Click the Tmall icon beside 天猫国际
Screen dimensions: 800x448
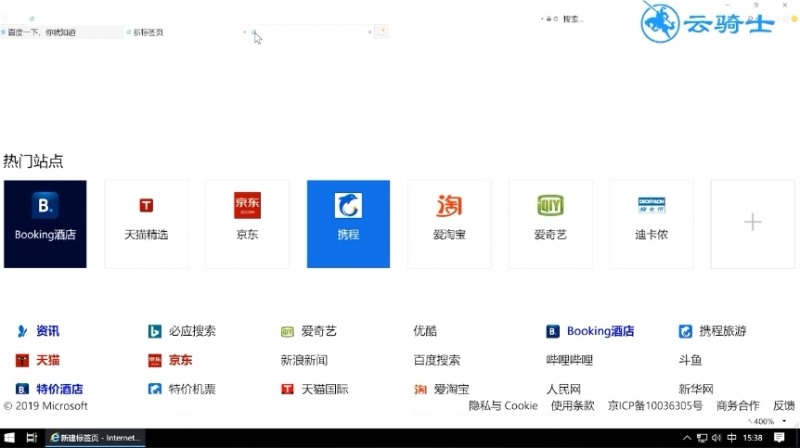click(287, 389)
